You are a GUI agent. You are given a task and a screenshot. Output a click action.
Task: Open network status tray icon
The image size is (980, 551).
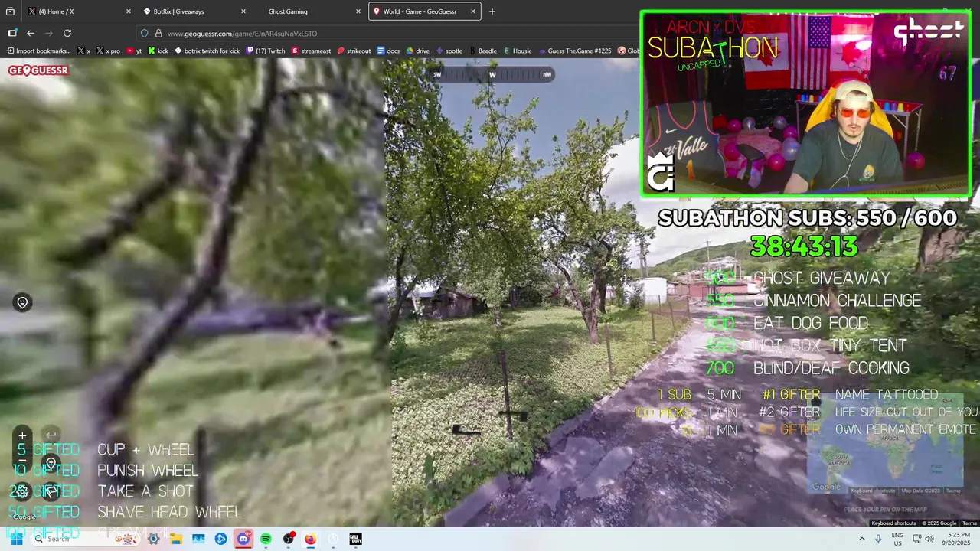[916, 539]
